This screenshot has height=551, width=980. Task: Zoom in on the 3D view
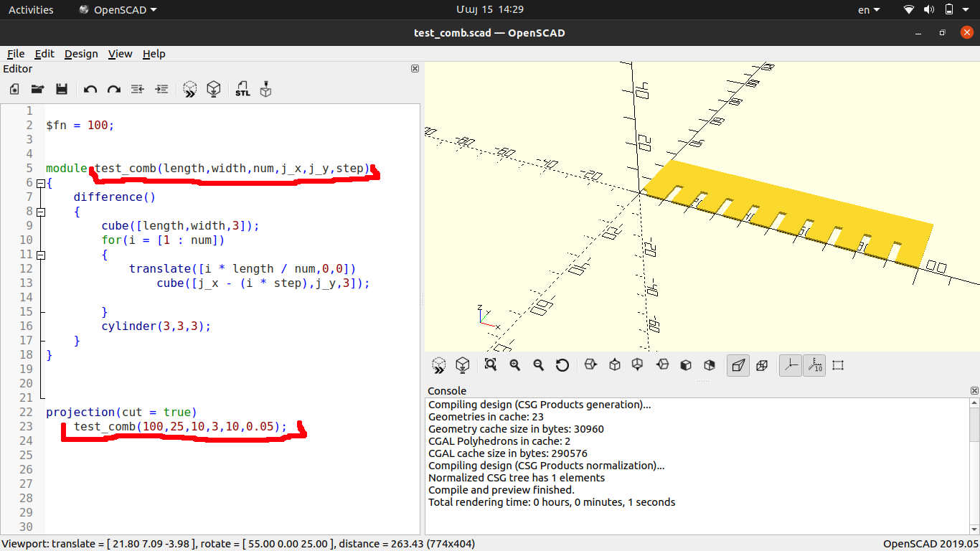click(x=514, y=364)
